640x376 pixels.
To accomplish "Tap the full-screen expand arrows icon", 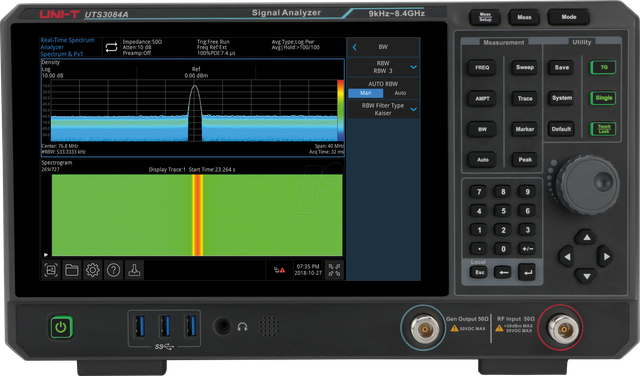I will [x=335, y=270].
